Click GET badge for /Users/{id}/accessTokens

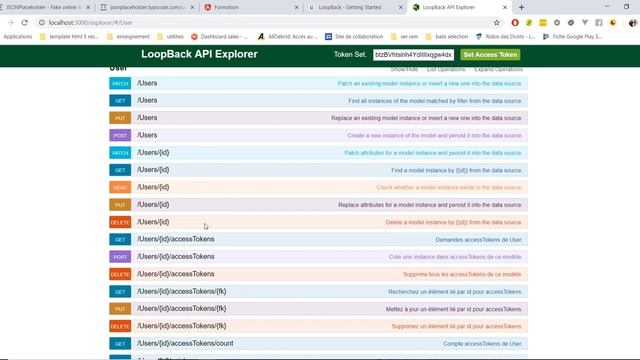coord(120,240)
